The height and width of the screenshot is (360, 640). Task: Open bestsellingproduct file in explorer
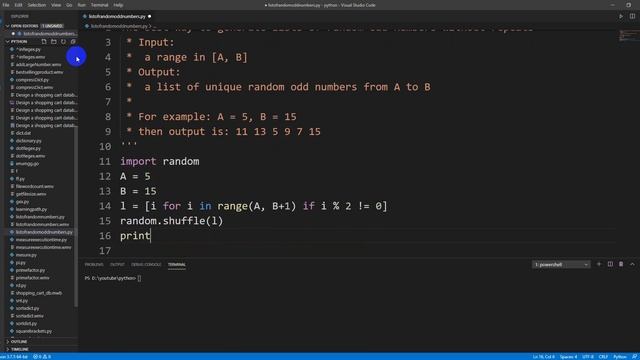[39, 72]
